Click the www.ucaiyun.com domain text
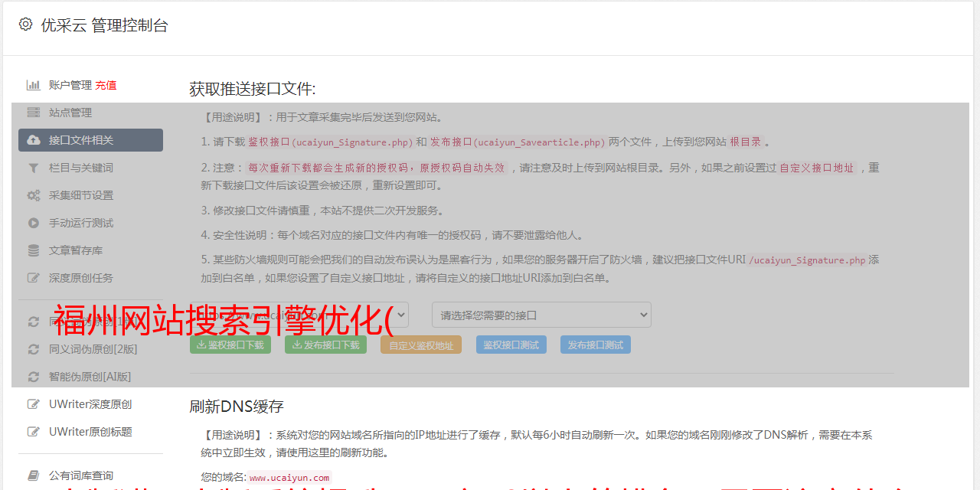 289,477
